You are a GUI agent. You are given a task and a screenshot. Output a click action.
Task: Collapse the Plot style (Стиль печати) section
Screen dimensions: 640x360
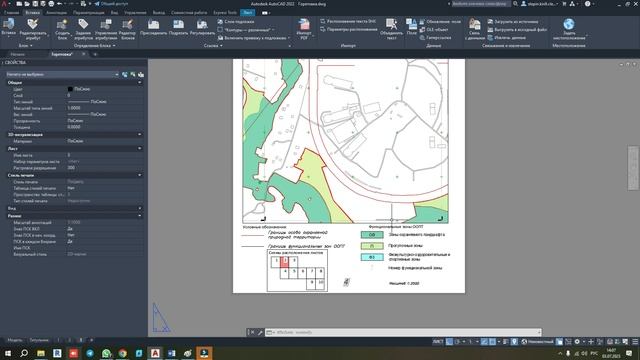(x=140, y=175)
